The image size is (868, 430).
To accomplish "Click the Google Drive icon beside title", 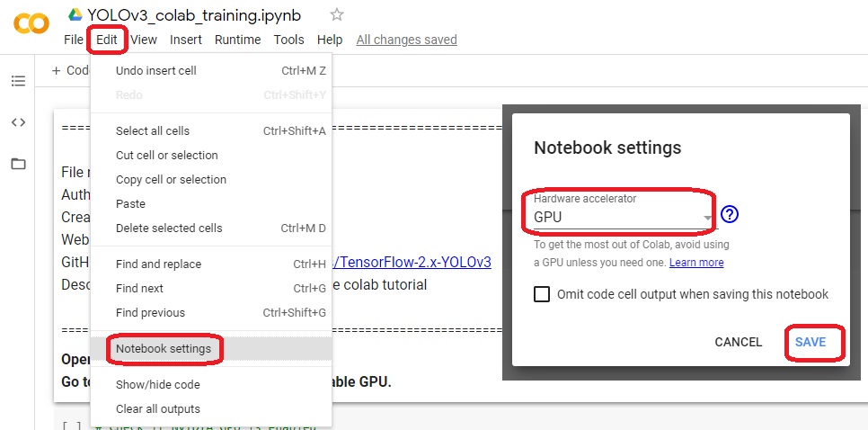I will [75, 15].
